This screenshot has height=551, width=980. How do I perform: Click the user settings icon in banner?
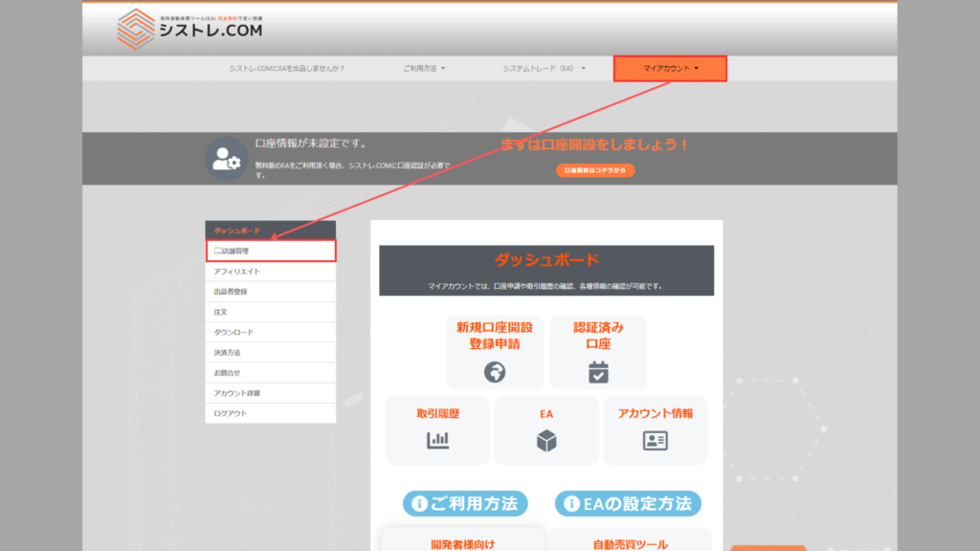point(227,159)
